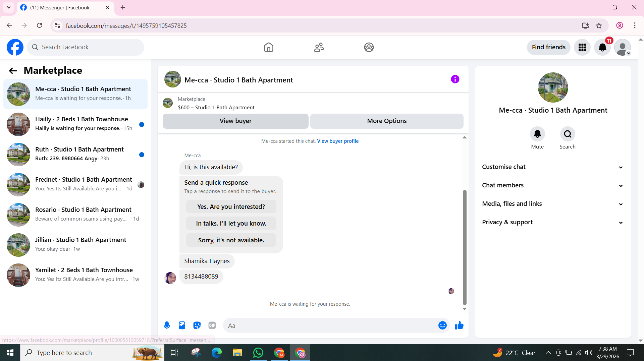Click the Find friends button
Screen dimensions: 644x361
tap(548, 47)
